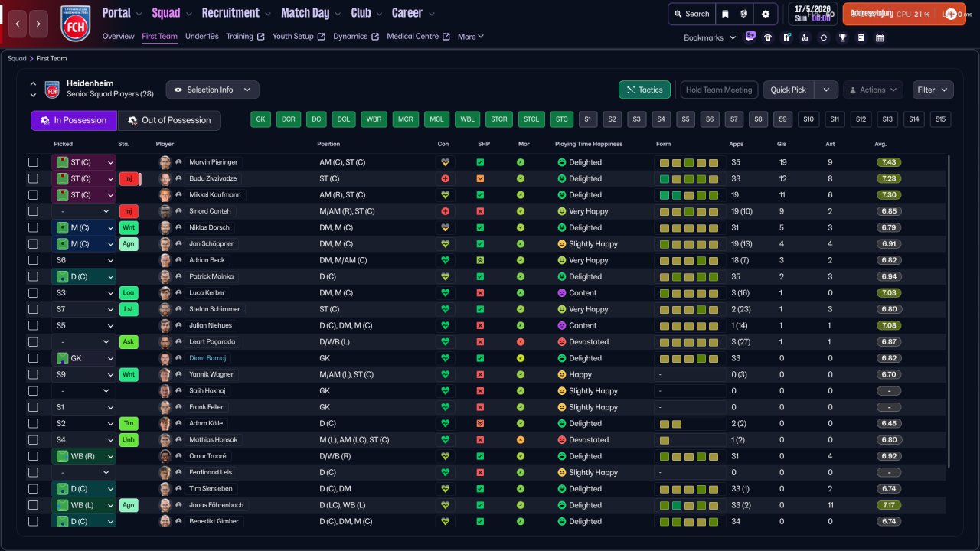Image resolution: width=980 pixels, height=551 pixels.
Task: Click the shirt icon in bookmarks bar
Action: pos(768,37)
